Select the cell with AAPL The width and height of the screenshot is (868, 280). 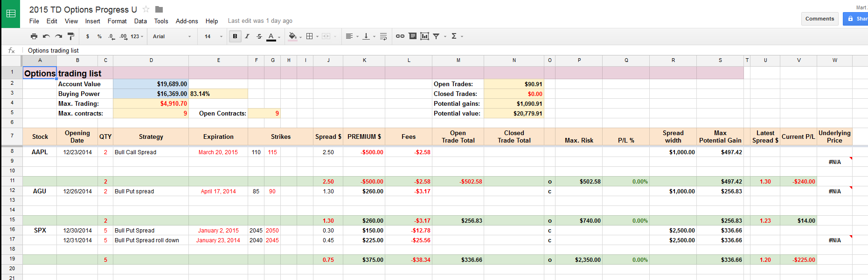tap(40, 152)
